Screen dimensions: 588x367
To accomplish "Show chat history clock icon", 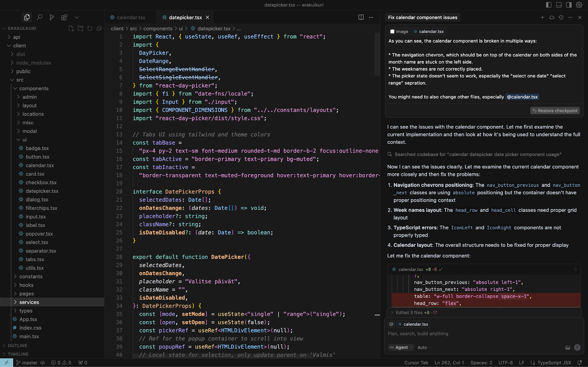I will [561, 17].
